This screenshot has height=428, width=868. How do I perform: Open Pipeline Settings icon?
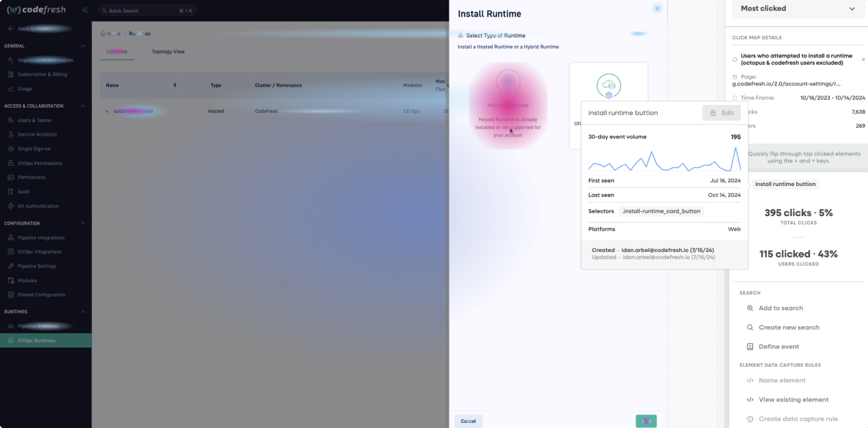pos(11,266)
